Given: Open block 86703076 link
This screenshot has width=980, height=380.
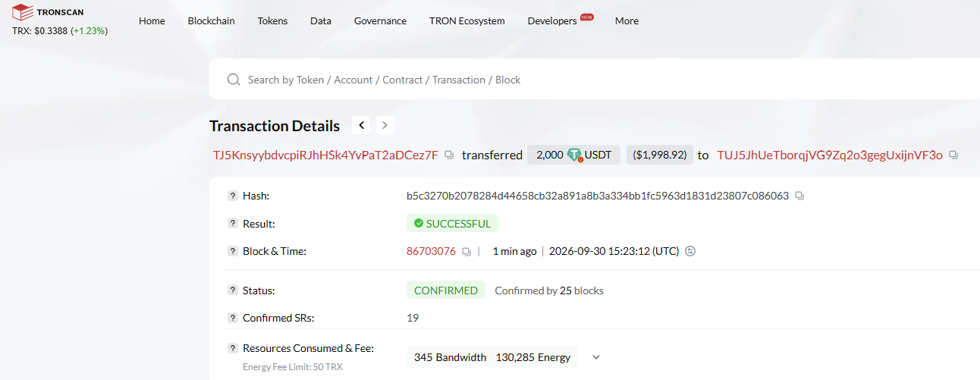Looking at the screenshot, I should (431, 251).
